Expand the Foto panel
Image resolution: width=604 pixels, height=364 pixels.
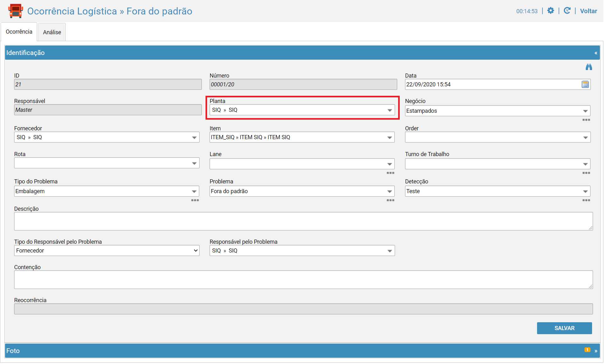point(596,351)
